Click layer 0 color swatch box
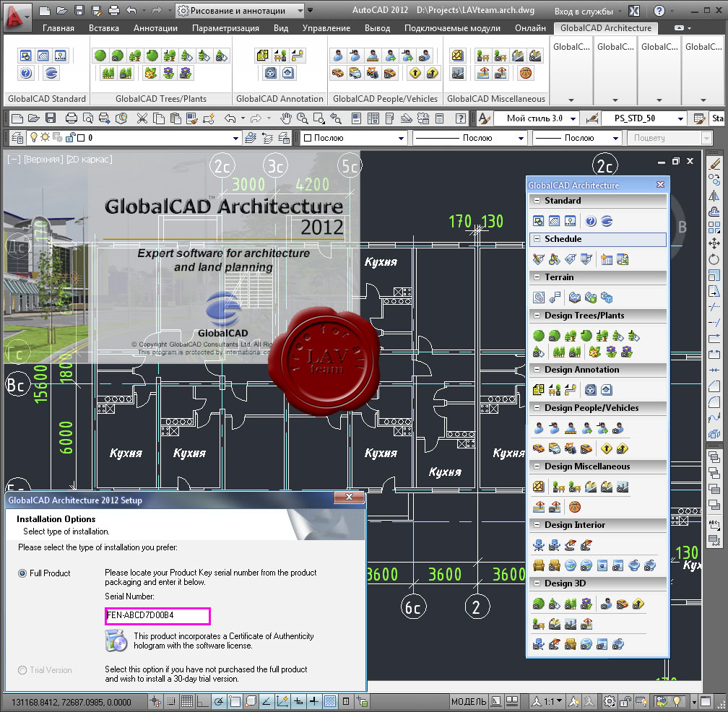Screen dimensions: 728x712 pyautogui.click(x=81, y=137)
